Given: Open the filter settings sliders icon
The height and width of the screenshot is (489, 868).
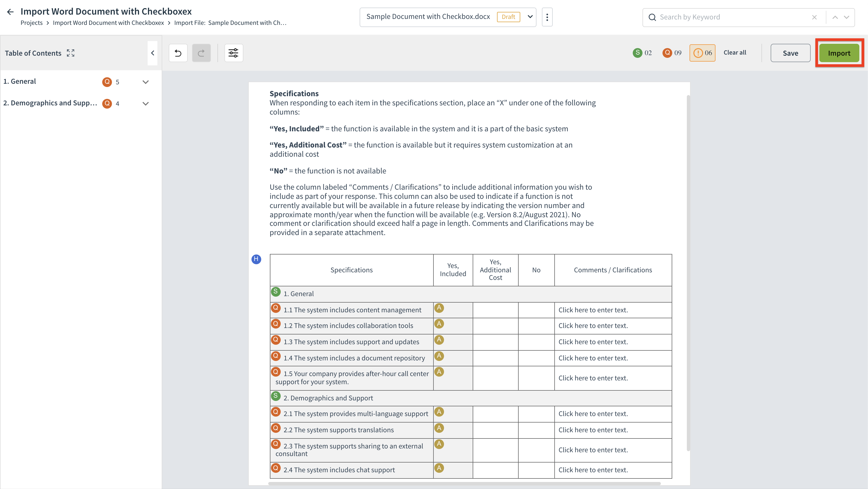Looking at the screenshot, I should [234, 53].
